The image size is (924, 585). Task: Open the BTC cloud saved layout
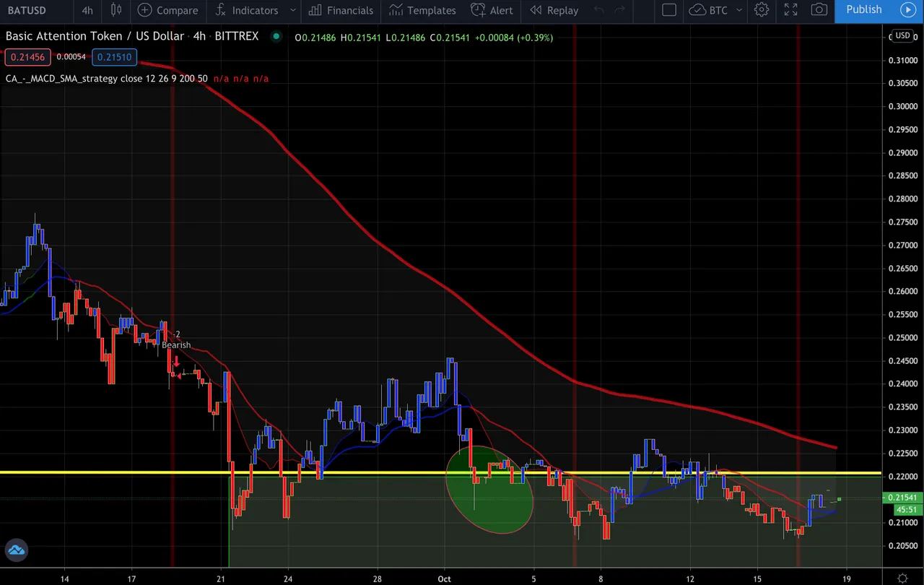tap(709, 10)
